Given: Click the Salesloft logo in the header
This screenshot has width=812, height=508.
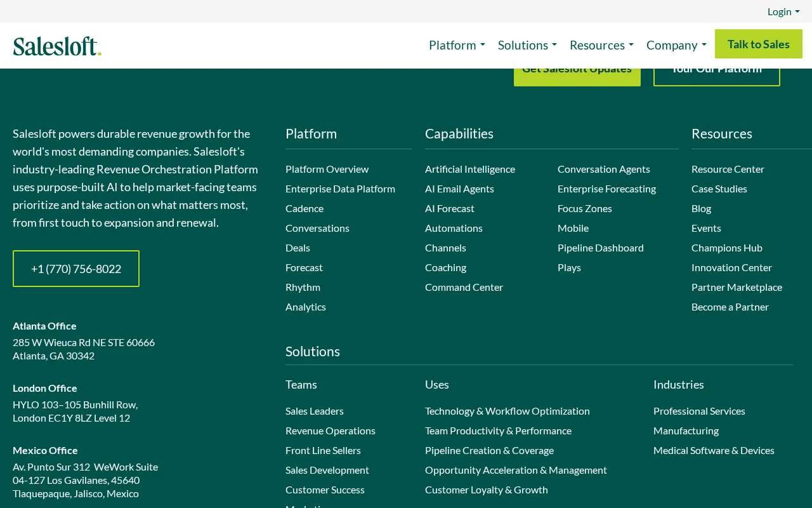Looking at the screenshot, I should click(x=57, y=46).
